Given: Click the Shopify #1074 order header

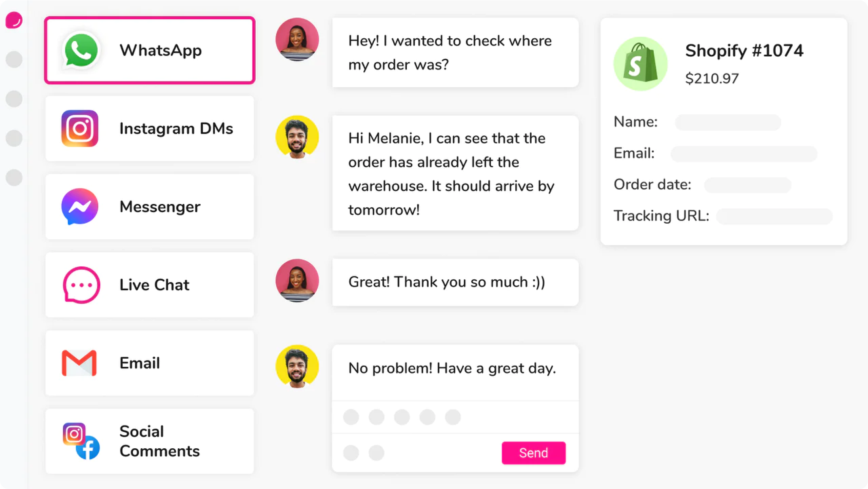Looking at the screenshot, I should point(745,51).
